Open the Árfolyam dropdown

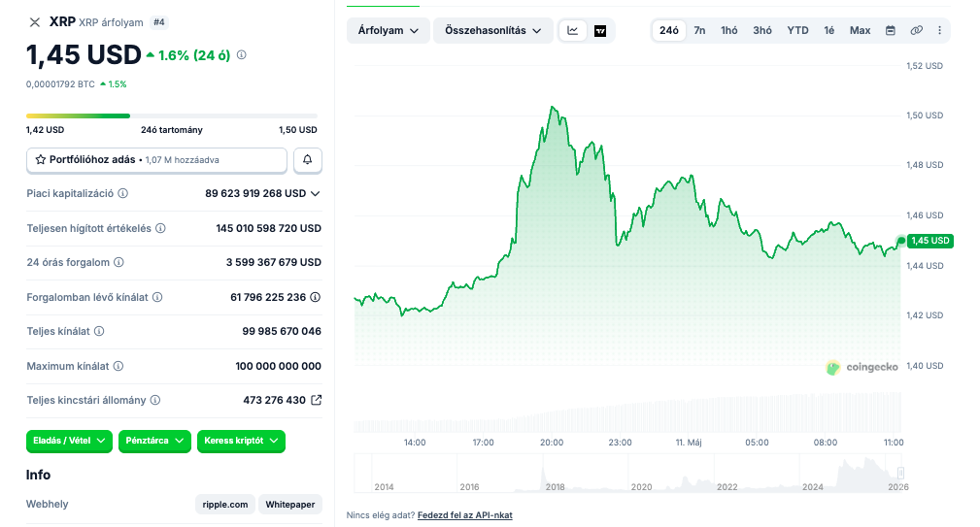click(x=389, y=31)
